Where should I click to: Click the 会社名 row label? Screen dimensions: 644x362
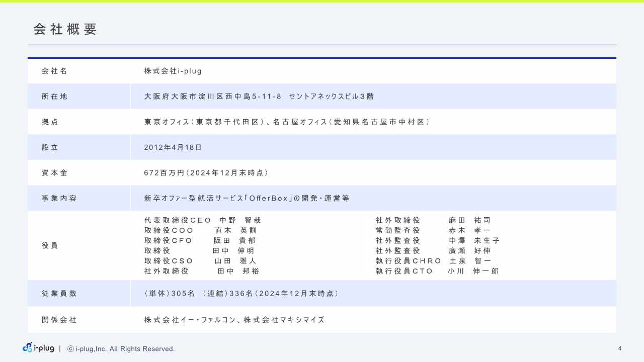pyautogui.click(x=54, y=71)
